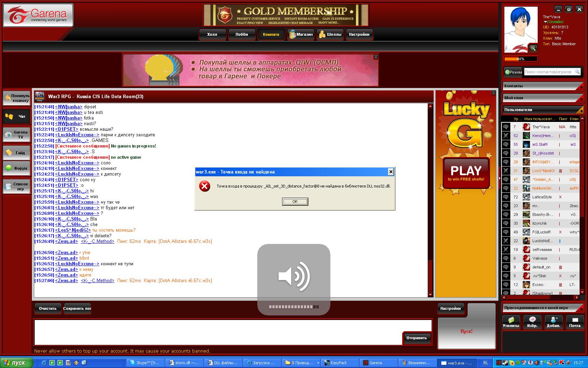Collapse the Lucky G ad panel

click(493, 93)
